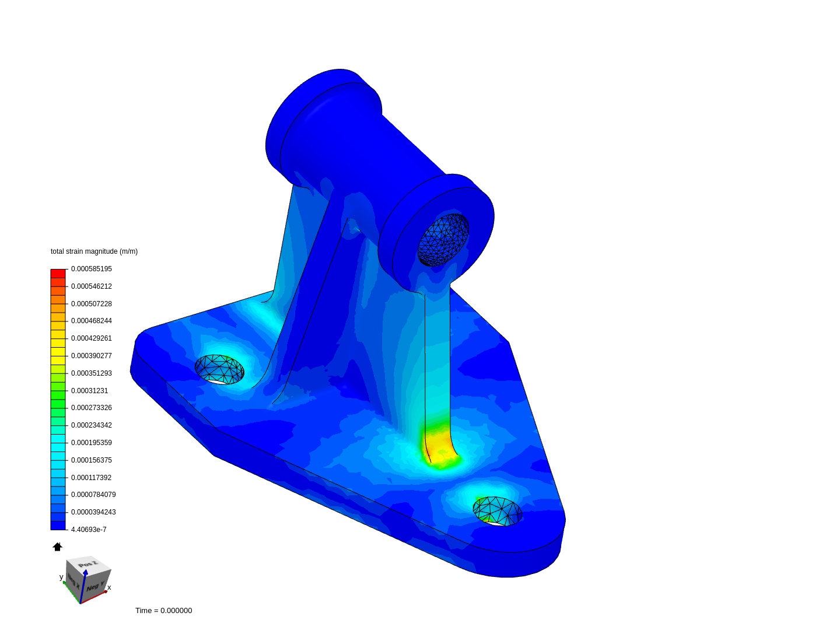Click the dark blue band at legend bottom
This screenshot has height=630, width=840.
click(x=58, y=526)
